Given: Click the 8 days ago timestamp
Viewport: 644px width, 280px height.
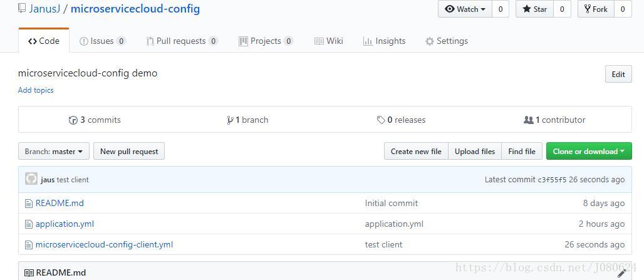Looking at the screenshot, I should [x=604, y=203].
